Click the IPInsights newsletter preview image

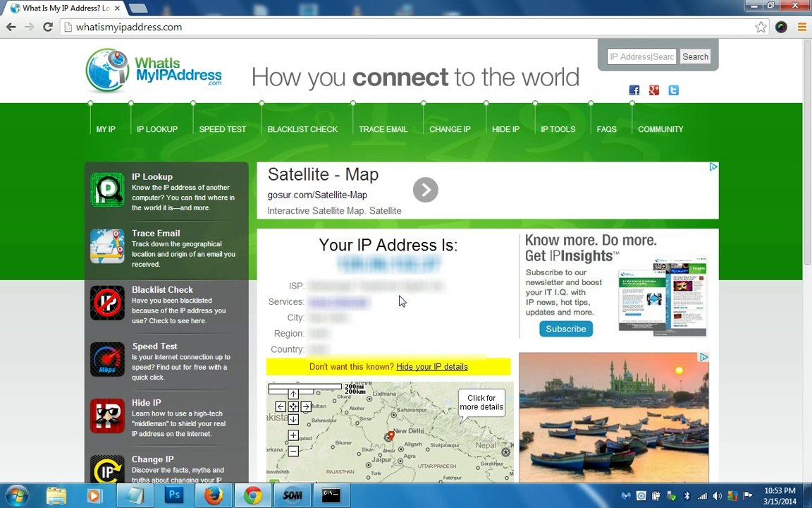coord(663,296)
